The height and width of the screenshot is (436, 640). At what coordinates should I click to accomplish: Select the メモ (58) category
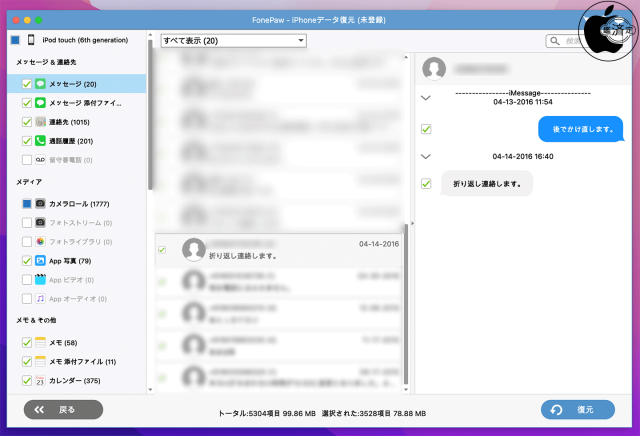76,343
